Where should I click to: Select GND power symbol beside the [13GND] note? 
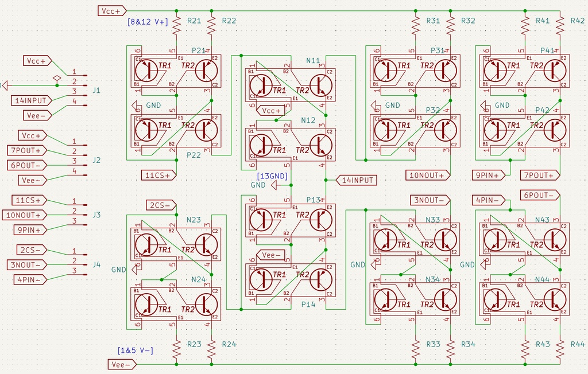tap(274, 185)
